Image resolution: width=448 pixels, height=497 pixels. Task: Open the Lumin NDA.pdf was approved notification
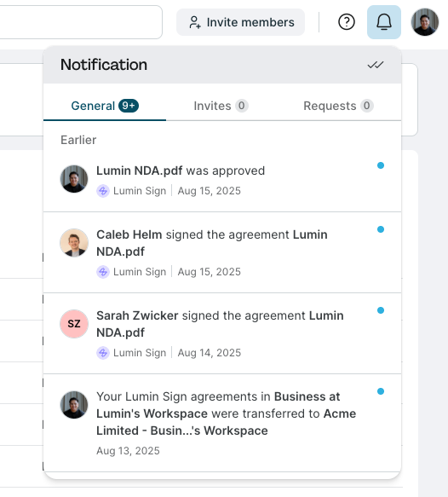222,181
